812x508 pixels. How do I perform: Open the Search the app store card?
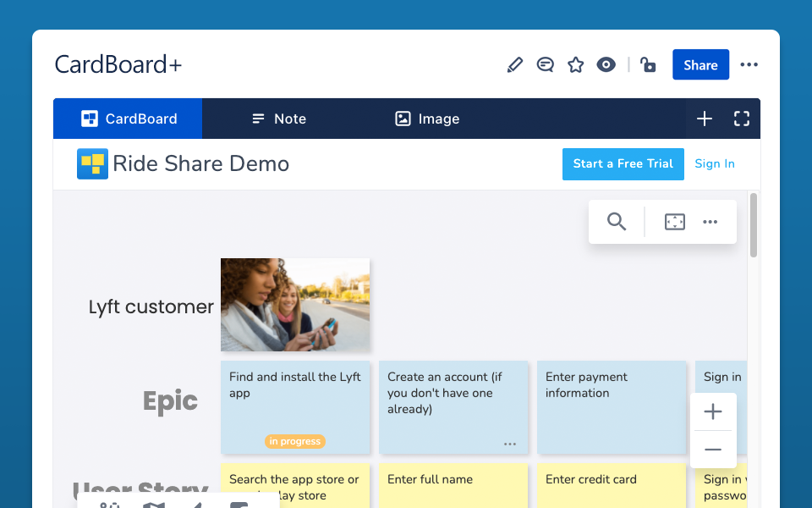[295, 486]
